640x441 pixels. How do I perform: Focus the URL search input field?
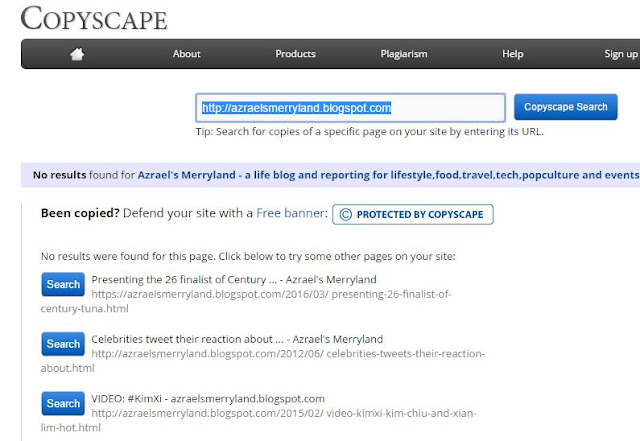[x=351, y=108]
